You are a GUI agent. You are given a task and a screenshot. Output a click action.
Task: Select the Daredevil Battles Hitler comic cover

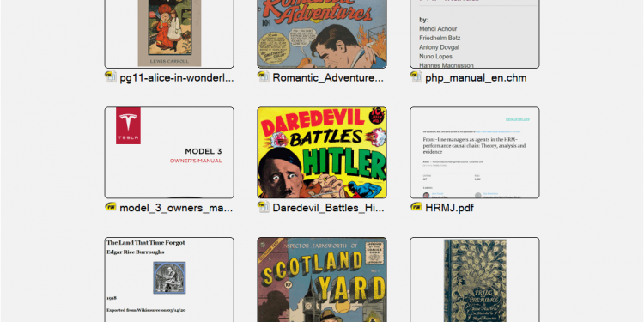point(322,153)
